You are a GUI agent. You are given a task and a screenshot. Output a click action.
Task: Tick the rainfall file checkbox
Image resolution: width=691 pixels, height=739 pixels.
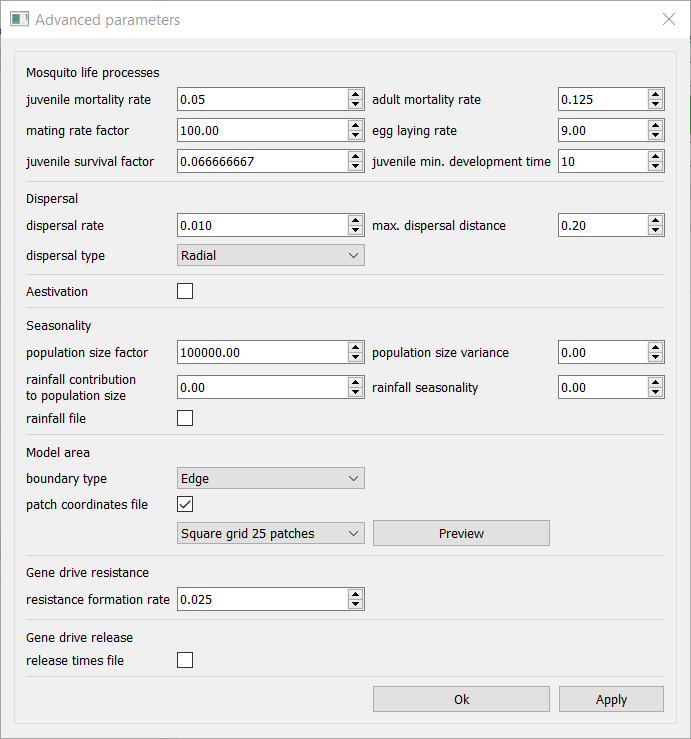pos(185,418)
